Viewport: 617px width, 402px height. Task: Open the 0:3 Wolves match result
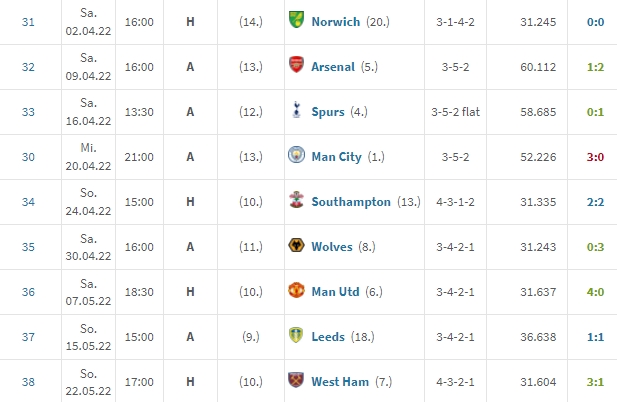tap(595, 247)
